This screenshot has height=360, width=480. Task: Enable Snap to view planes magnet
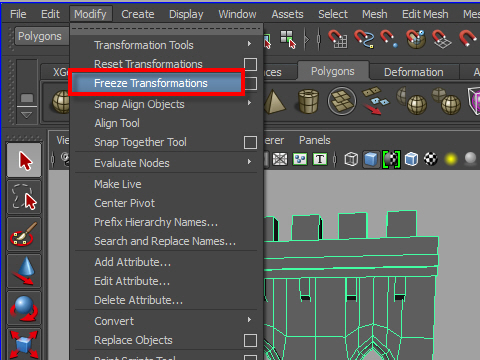point(442,39)
